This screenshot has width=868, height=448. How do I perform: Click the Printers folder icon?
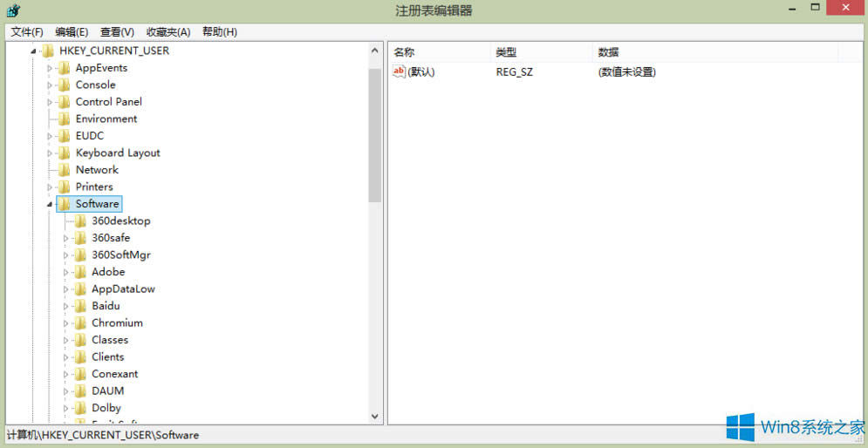click(x=65, y=187)
